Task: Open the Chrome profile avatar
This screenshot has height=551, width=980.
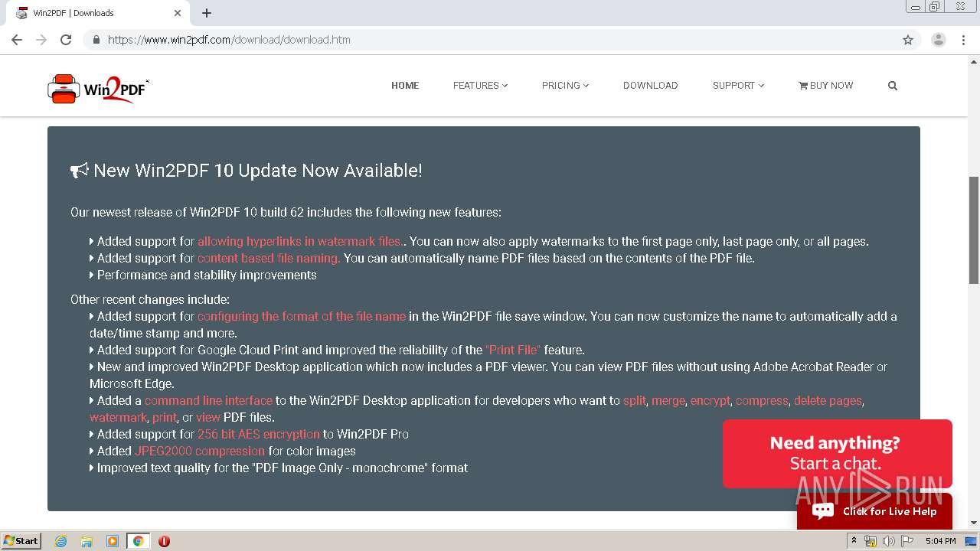Action: tap(938, 40)
